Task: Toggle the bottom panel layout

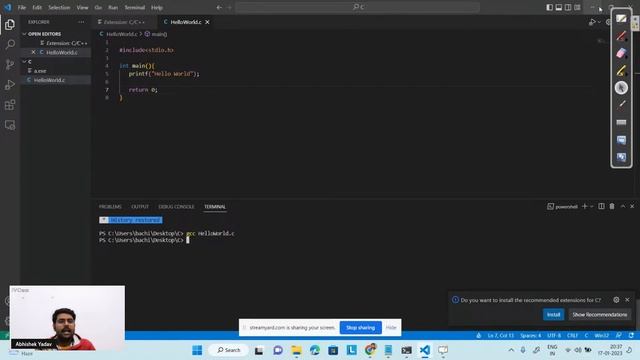Action: [559, 7]
